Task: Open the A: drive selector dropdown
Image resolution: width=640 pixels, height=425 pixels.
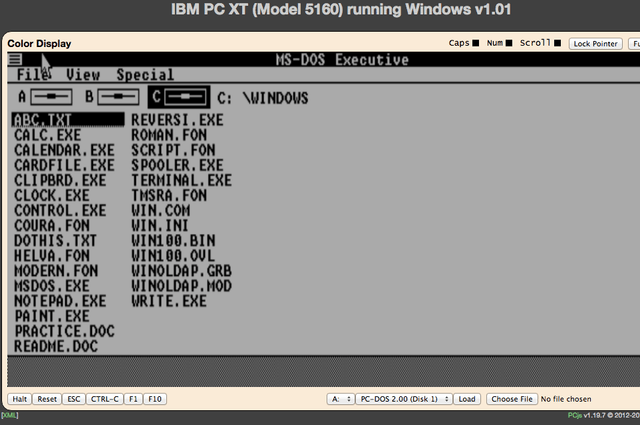Action: click(x=340, y=399)
